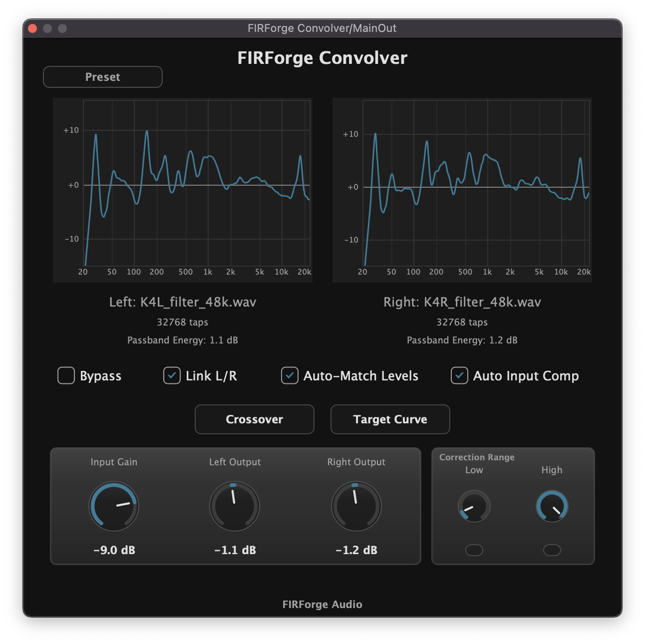Click the Correction Range Low knob
645x644 pixels.
[474, 506]
